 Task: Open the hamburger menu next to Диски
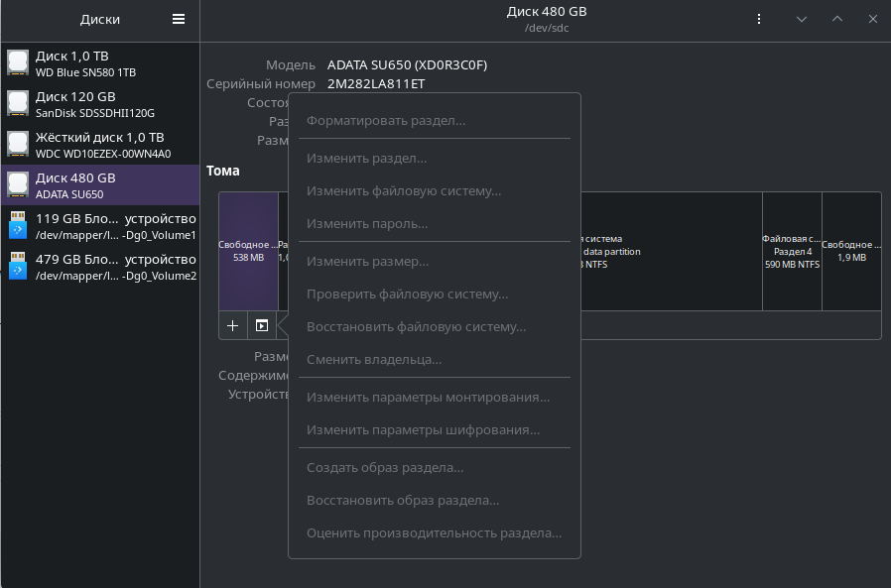179,19
